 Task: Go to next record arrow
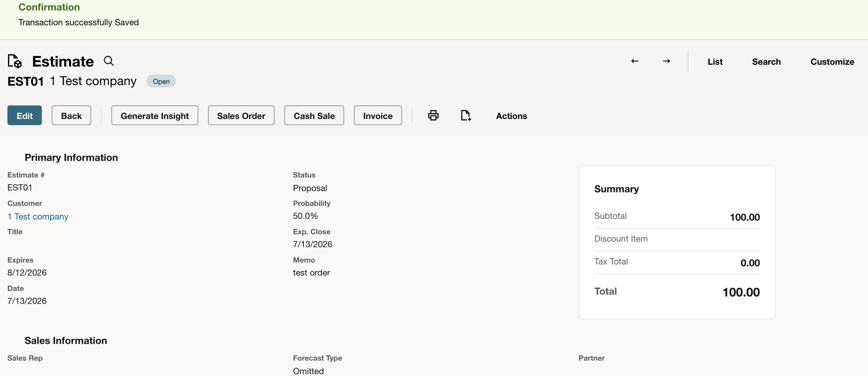(666, 61)
